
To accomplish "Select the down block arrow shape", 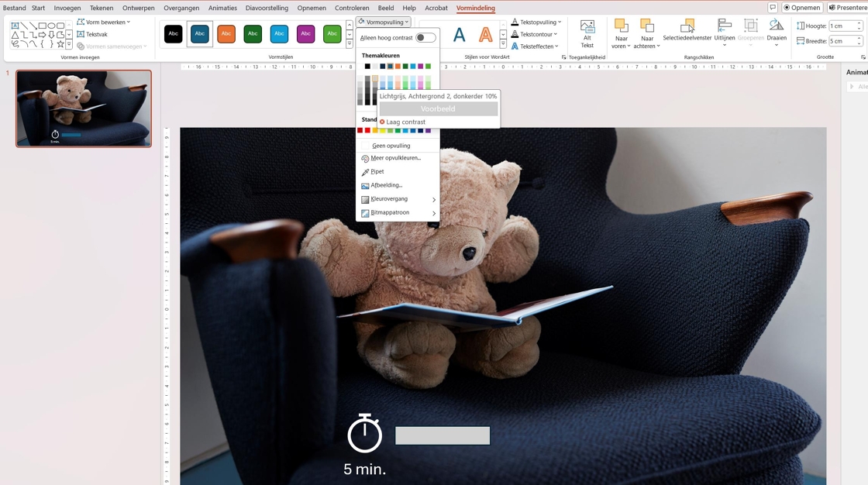I will tap(51, 35).
